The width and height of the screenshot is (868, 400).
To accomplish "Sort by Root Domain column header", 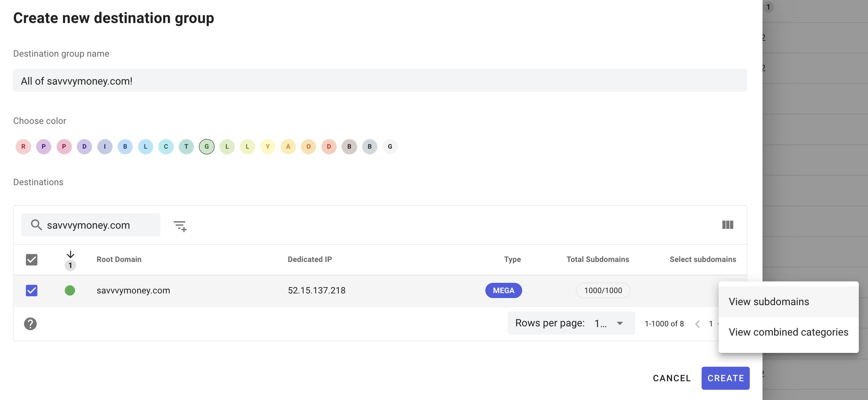I will 119,259.
